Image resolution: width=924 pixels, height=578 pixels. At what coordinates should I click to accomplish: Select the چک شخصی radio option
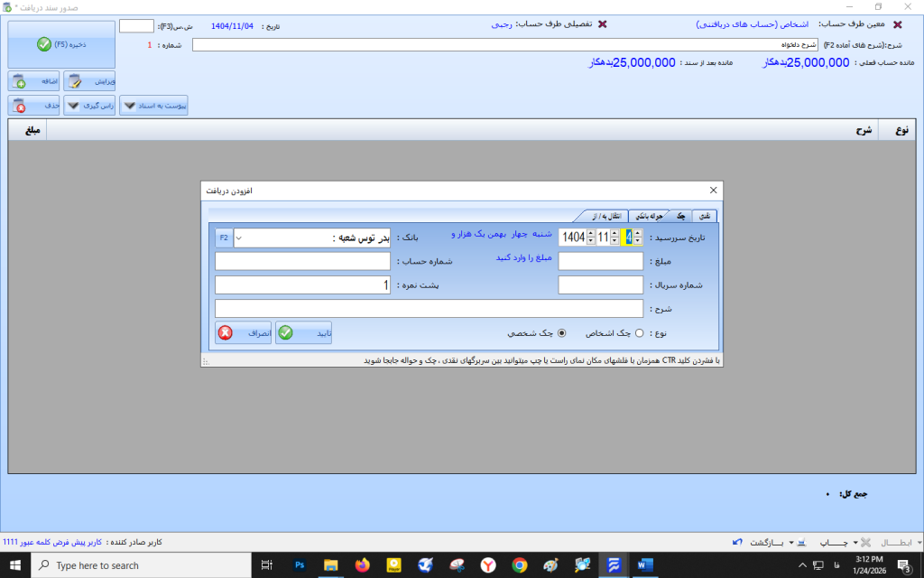point(562,332)
